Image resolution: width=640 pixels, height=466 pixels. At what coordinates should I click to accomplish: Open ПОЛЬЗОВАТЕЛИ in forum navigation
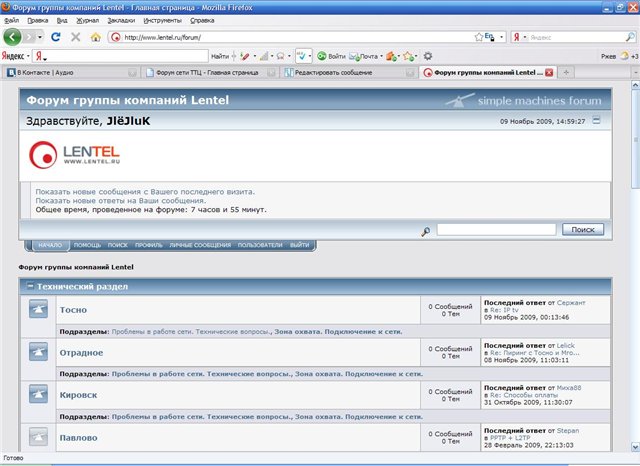[x=260, y=245]
